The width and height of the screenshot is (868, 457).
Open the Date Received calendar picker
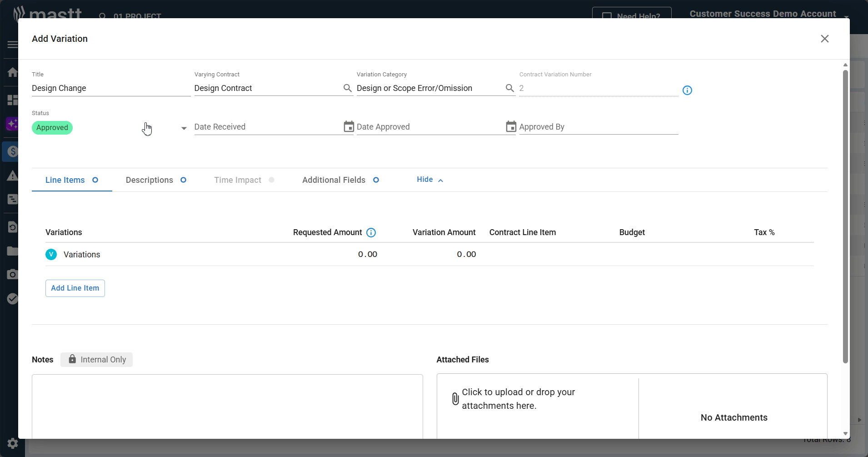(x=349, y=127)
